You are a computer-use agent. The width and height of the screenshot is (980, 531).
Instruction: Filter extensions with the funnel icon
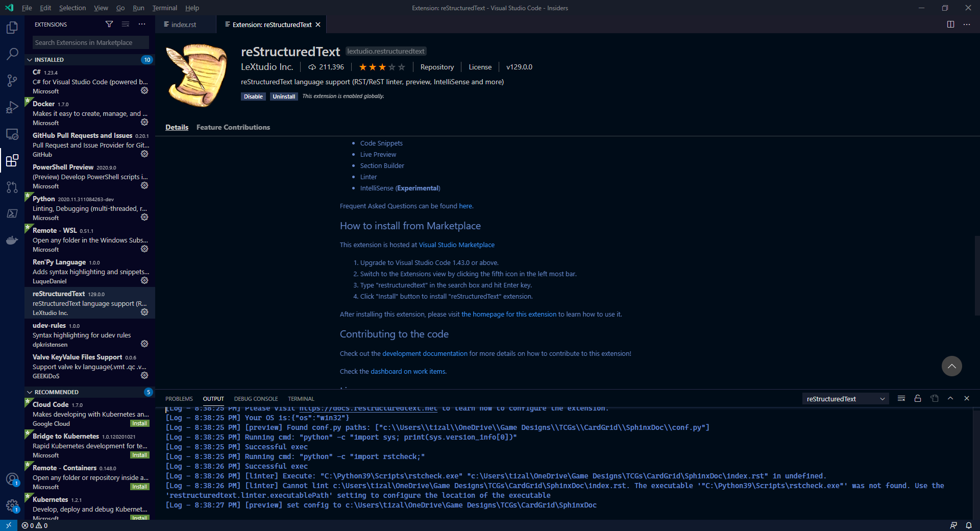[x=109, y=24]
